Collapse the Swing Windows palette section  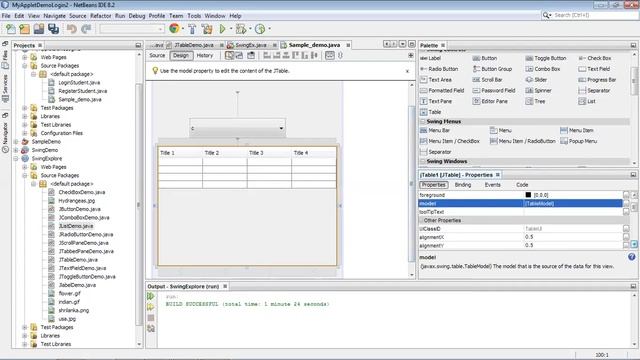423,161
